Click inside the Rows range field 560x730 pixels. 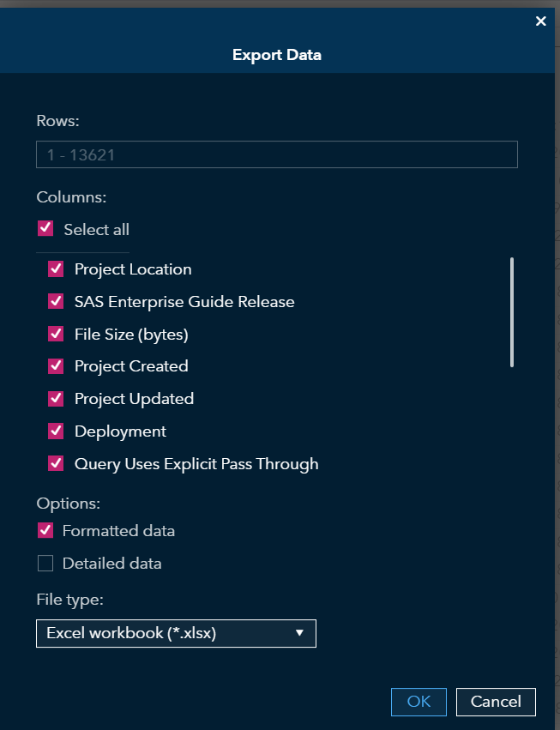point(276,154)
